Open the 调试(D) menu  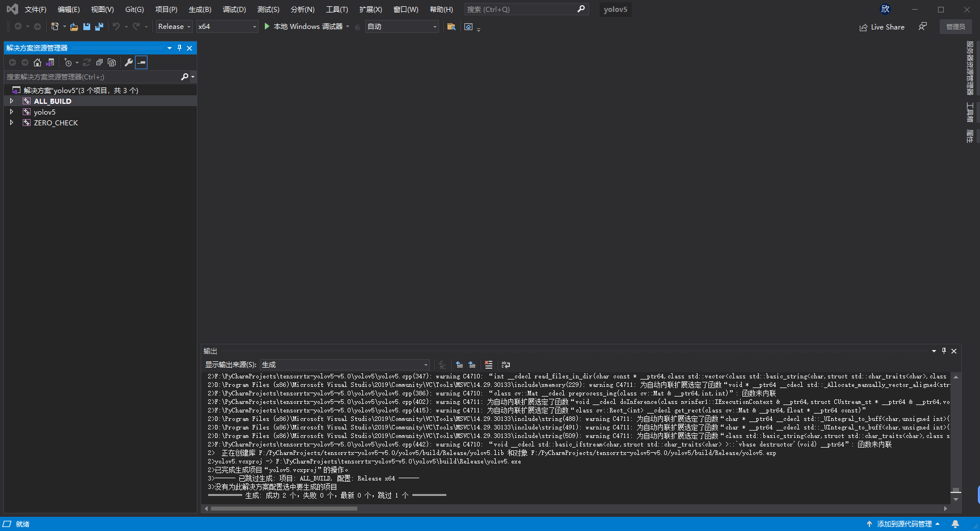click(x=234, y=10)
